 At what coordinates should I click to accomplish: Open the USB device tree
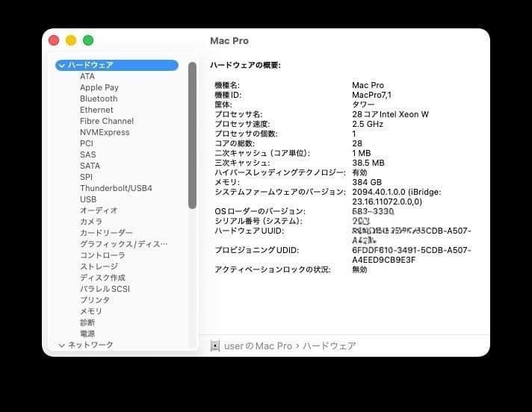(x=88, y=199)
